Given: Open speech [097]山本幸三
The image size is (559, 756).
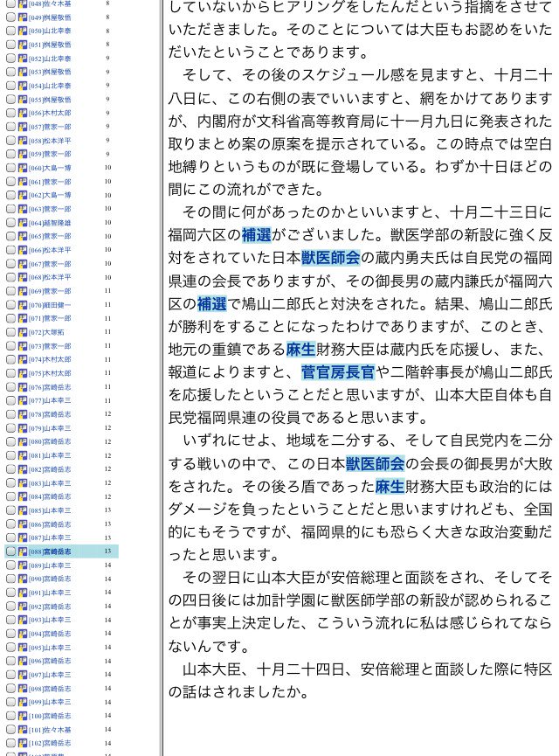Looking at the screenshot, I should [x=50, y=675].
